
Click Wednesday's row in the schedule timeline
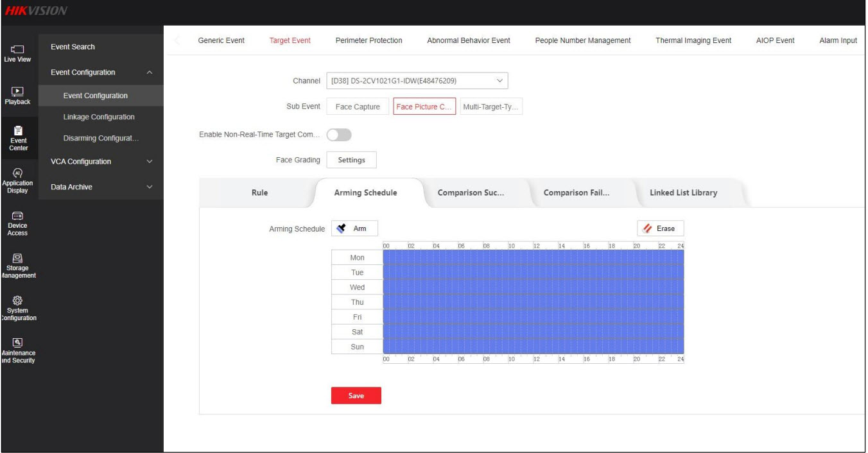(533, 287)
